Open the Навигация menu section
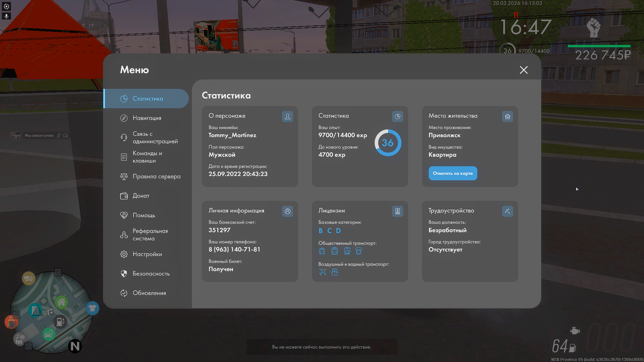The width and height of the screenshot is (644, 362). coord(147,118)
